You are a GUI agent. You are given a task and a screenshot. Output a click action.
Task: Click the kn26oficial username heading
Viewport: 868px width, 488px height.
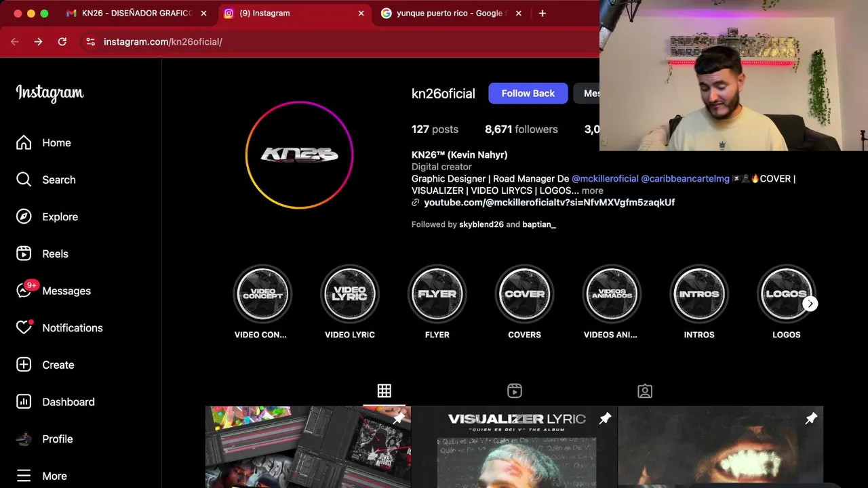click(x=443, y=94)
